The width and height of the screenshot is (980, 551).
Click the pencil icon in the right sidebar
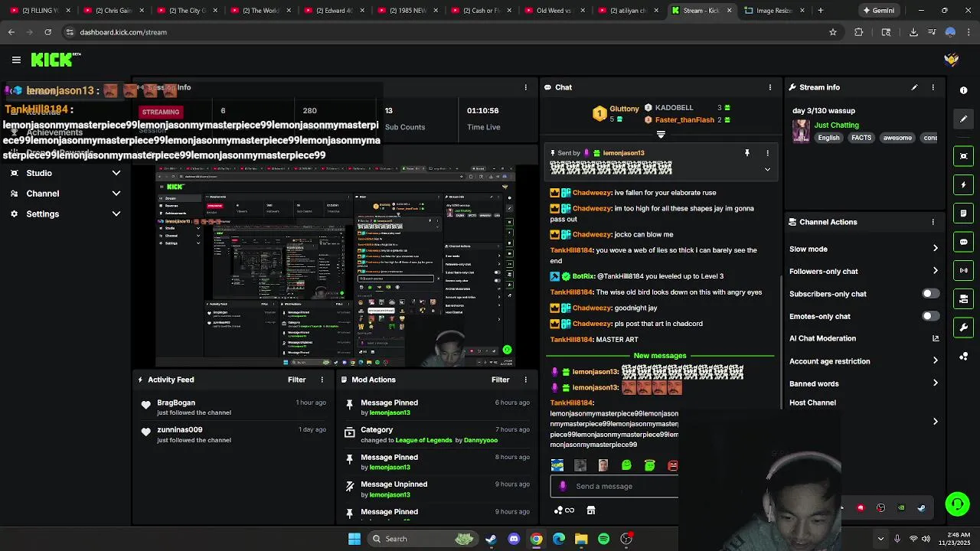pyautogui.click(x=964, y=119)
